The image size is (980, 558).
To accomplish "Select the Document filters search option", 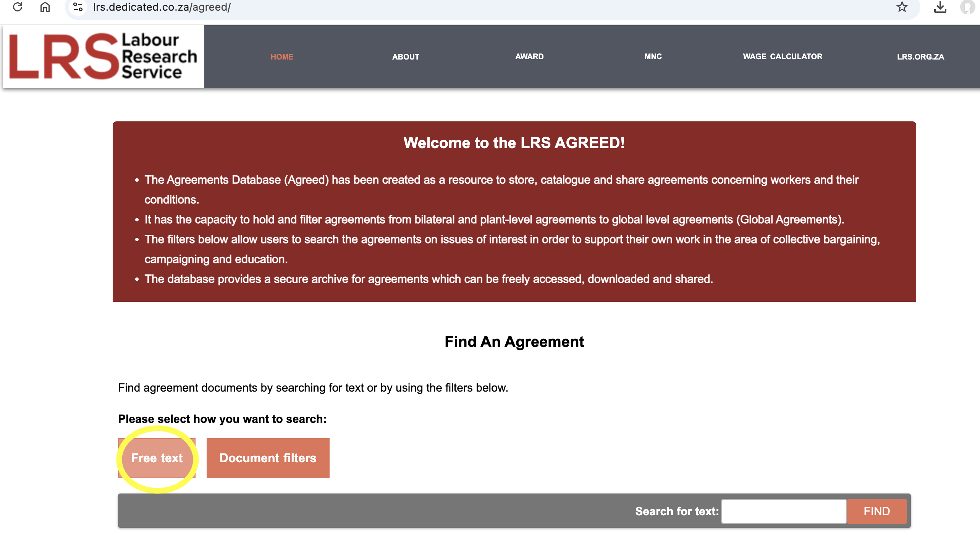I will [268, 458].
